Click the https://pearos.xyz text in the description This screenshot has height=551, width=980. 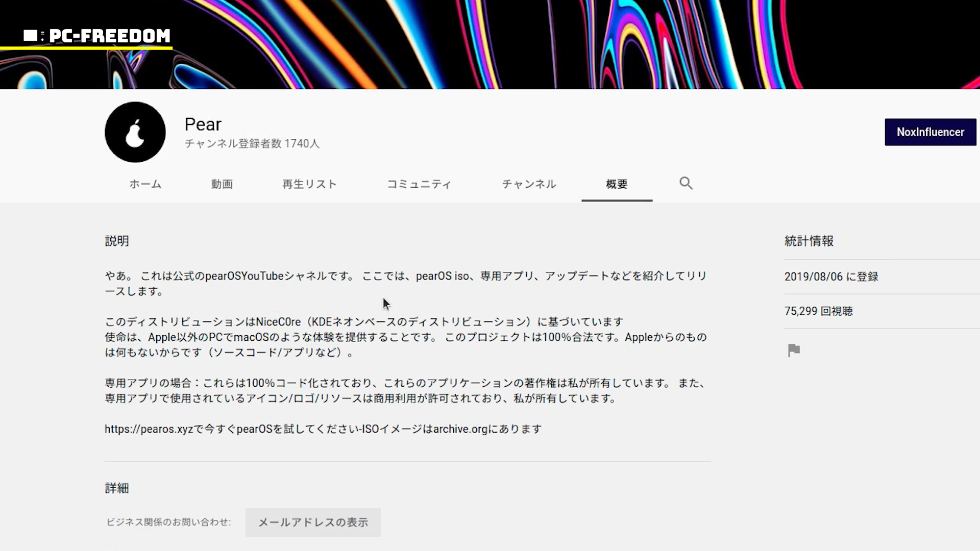coord(149,429)
